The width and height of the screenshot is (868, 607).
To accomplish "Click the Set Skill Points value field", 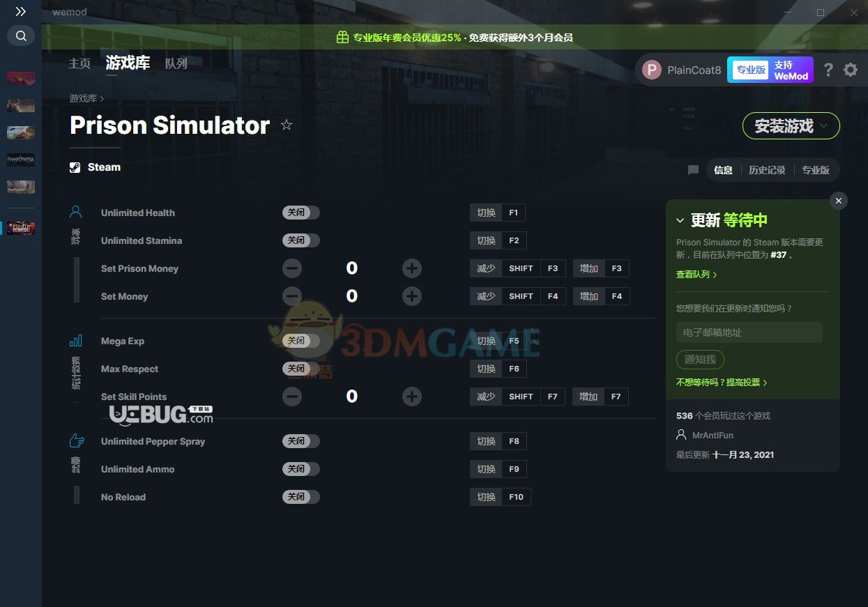I will (352, 397).
